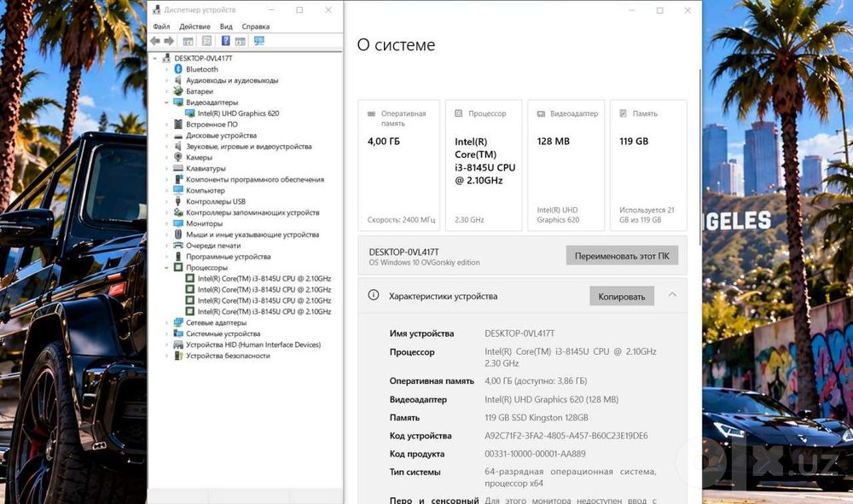The image size is (853, 504).
Task: Click the 4,00 ГБ RAM card value
Action: tap(384, 142)
